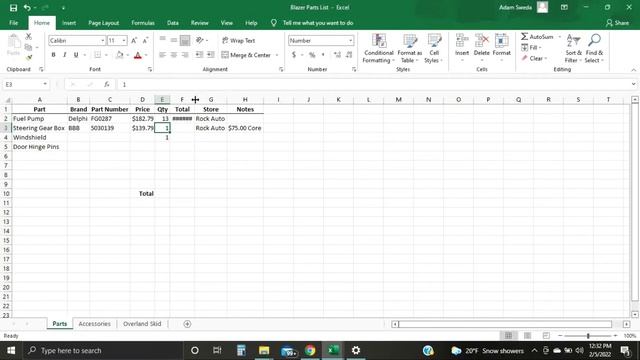The width and height of the screenshot is (640, 360).
Task: Open the Number format dropdown
Action: pos(350,40)
